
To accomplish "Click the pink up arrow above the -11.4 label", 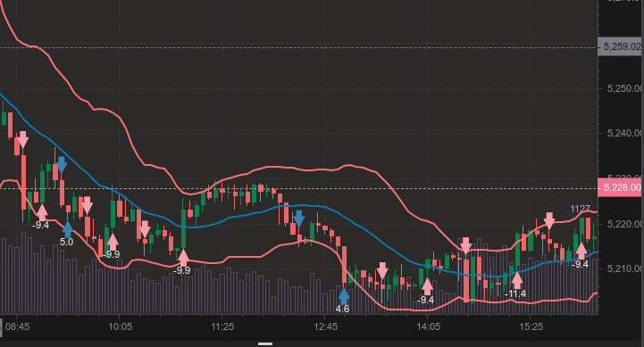I will click(x=517, y=280).
